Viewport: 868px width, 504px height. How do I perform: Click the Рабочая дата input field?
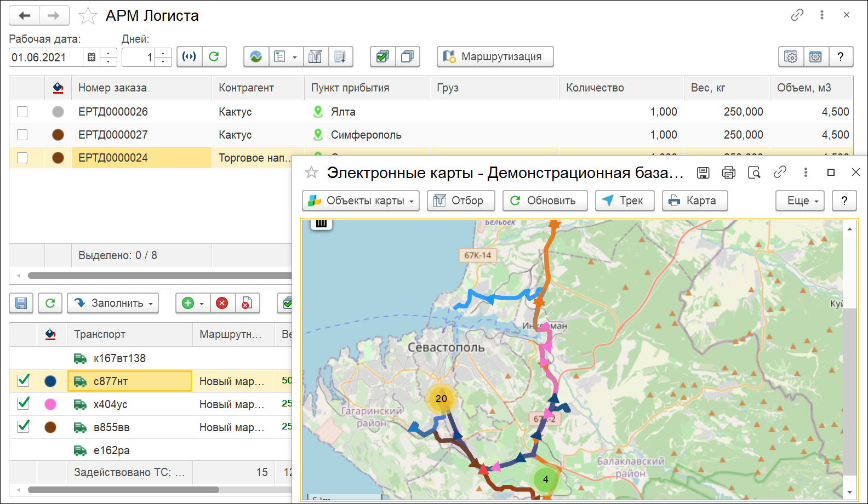[46, 57]
